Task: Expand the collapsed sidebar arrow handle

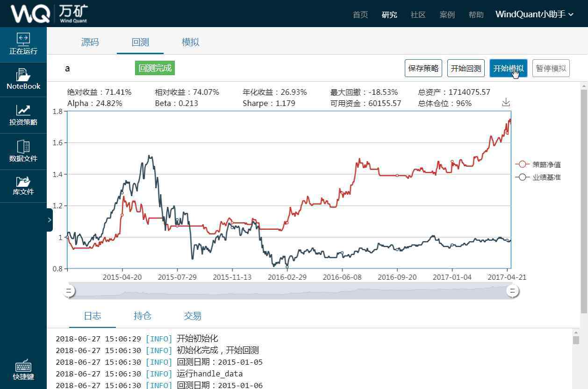Action: pyautogui.click(x=50, y=220)
